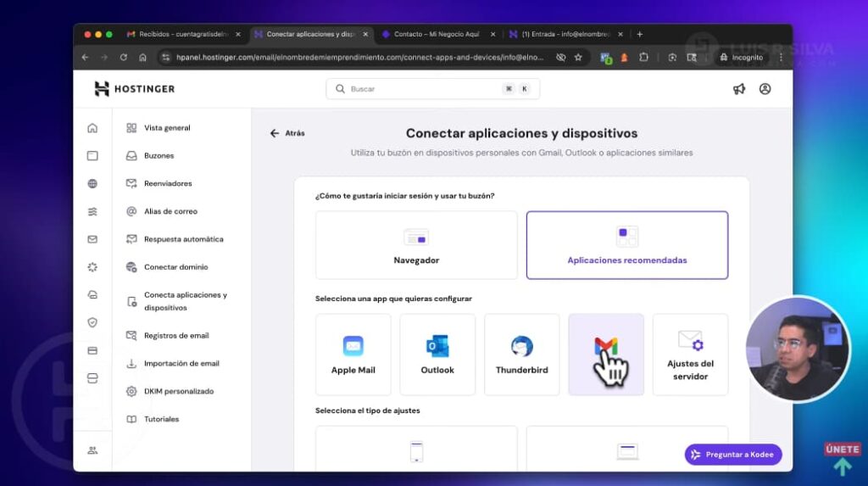Click the marketplace store icon in left rail
Viewport: 868px width, 486px height.
pos(92,378)
